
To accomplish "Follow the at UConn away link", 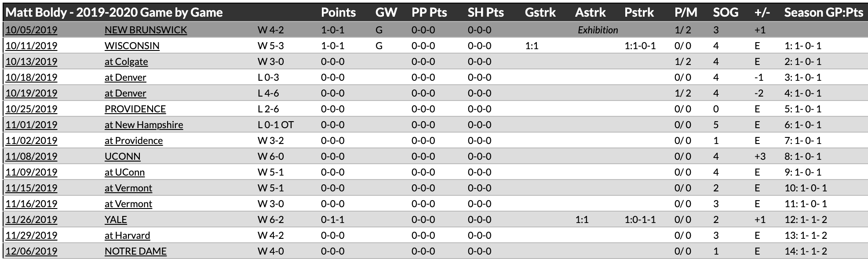I will coord(124,173).
